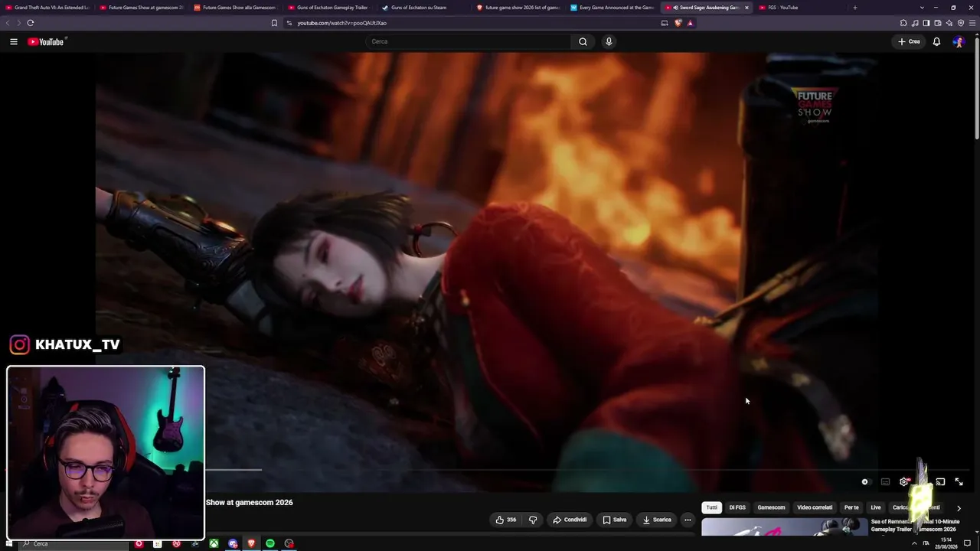Open YouTube notifications bell
This screenshot has height=551, width=980.
[x=936, y=41]
